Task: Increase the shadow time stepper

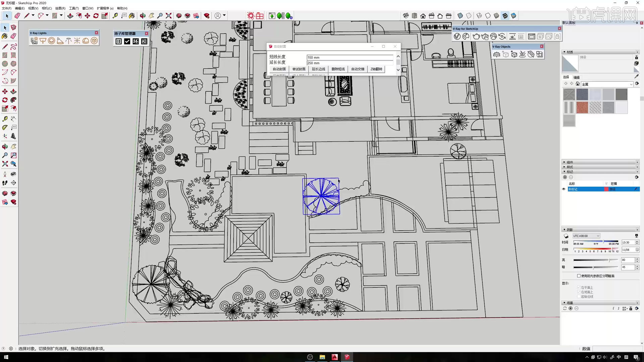Action: pos(637,241)
